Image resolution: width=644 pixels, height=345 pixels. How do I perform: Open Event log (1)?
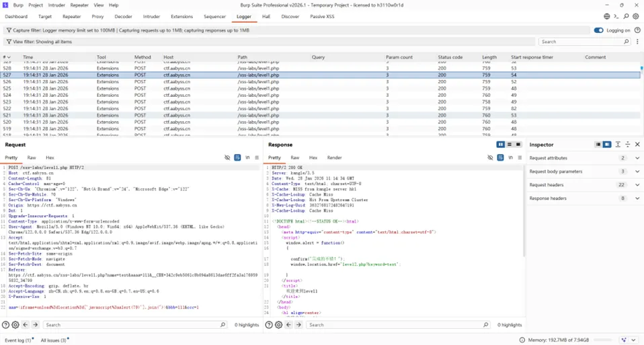pos(17,340)
